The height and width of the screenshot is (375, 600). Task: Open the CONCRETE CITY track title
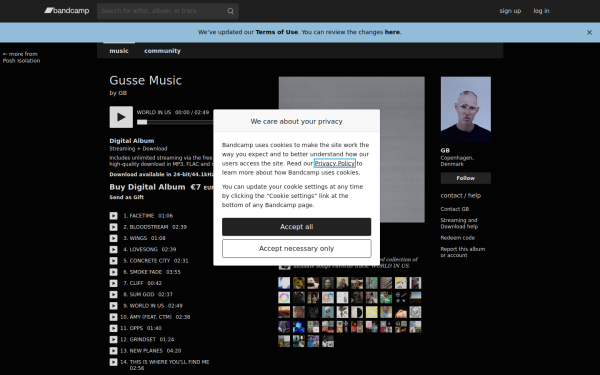[x=150, y=261]
